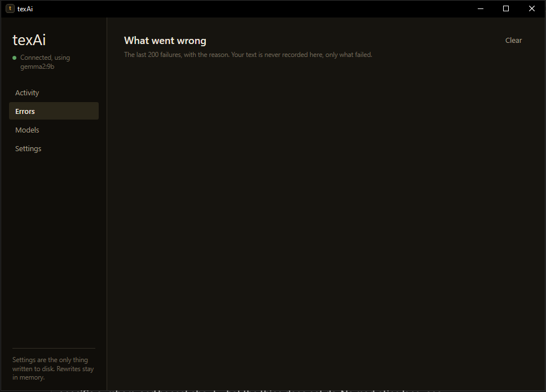The image size is (546, 392).
Task: Clear the error list
Action: pos(513,41)
